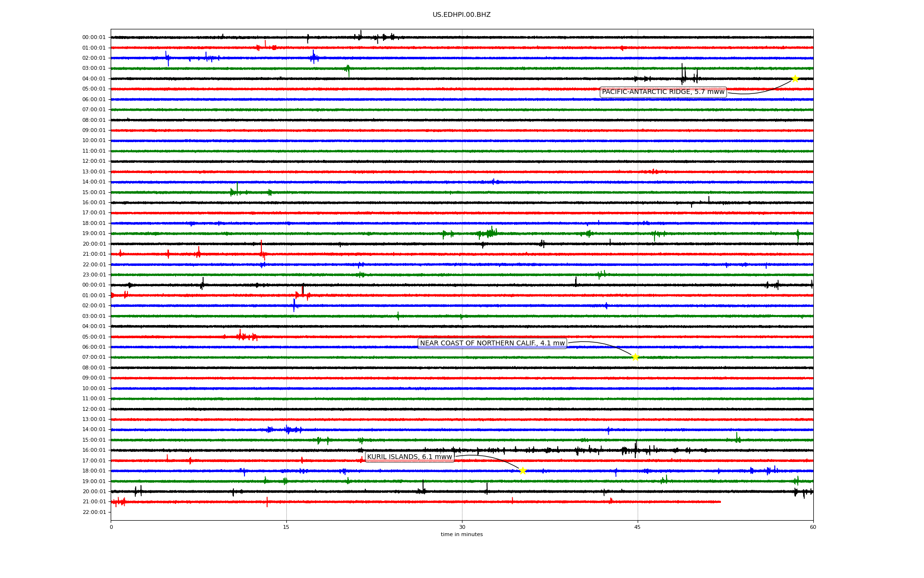Click the 'time in minutes' axis label
Viewport: 924px width, 578px height.
point(462,535)
